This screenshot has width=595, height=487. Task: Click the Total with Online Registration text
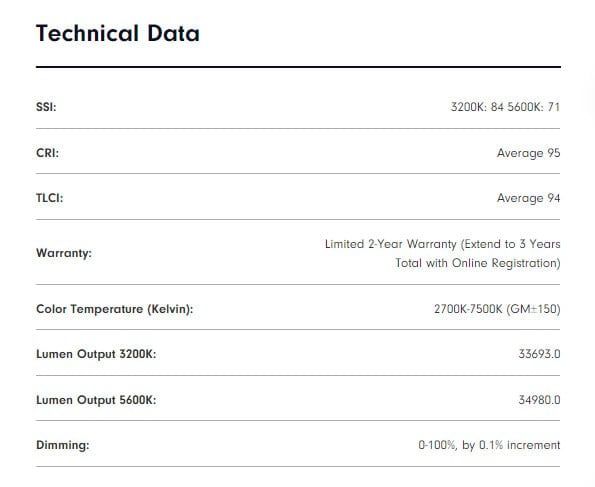pyautogui.click(x=478, y=263)
